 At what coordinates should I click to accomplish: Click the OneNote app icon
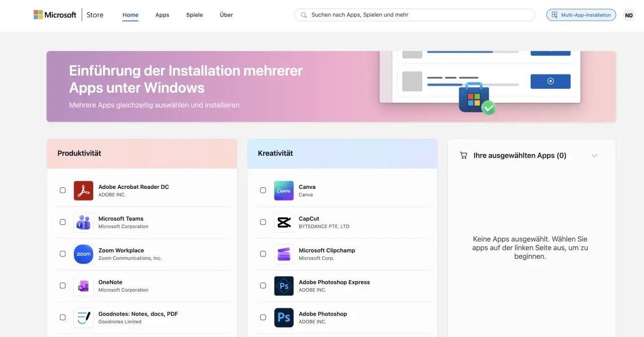(x=84, y=286)
